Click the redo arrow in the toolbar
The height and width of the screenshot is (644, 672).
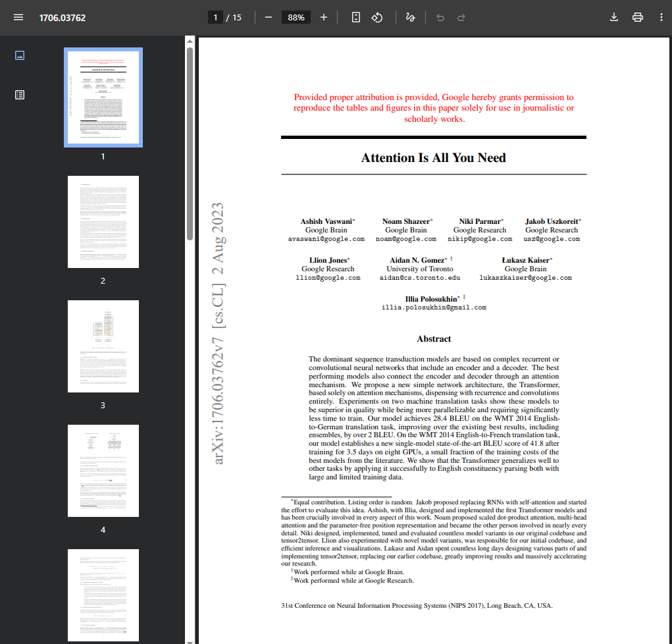[x=461, y=18]
